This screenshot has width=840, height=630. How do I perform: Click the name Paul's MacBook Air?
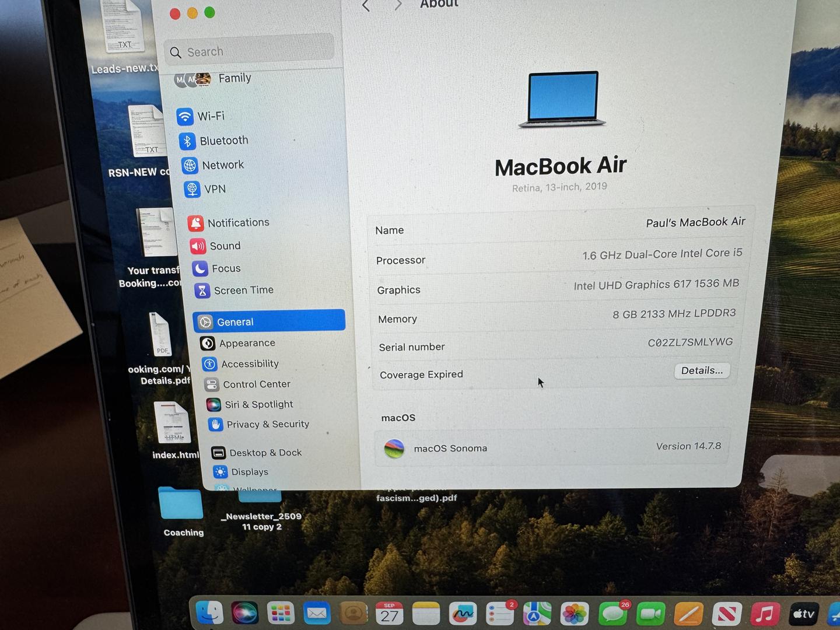695,222
